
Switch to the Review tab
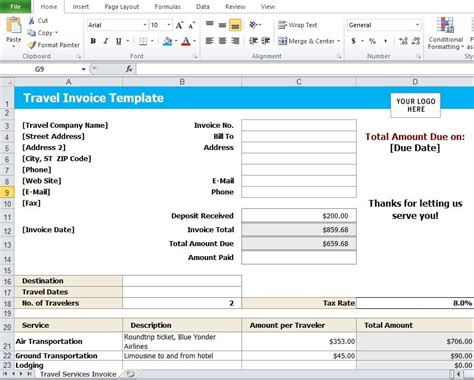pyautogui.click(x=235, y=7)
